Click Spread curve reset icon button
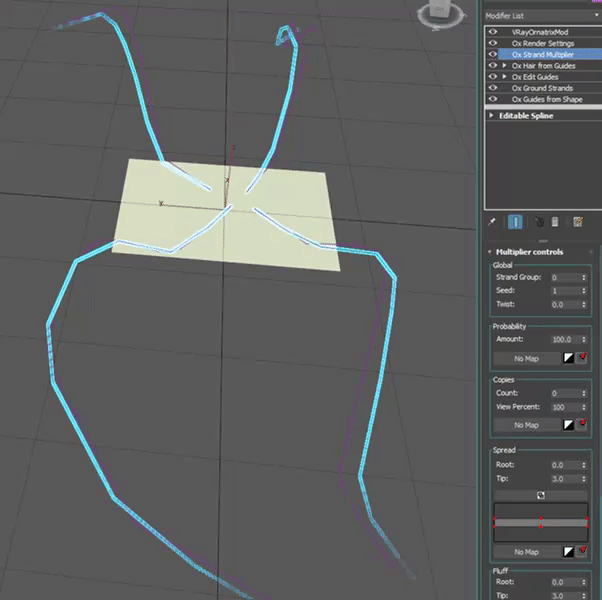This screenshot has width=602, height=600. click(540, 496)
